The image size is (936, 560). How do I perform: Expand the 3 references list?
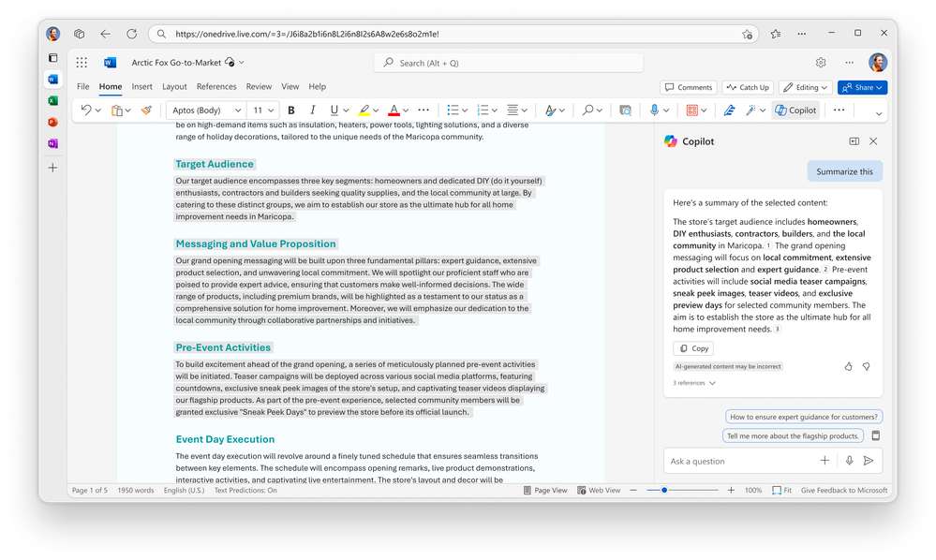[x=694, y=383]
